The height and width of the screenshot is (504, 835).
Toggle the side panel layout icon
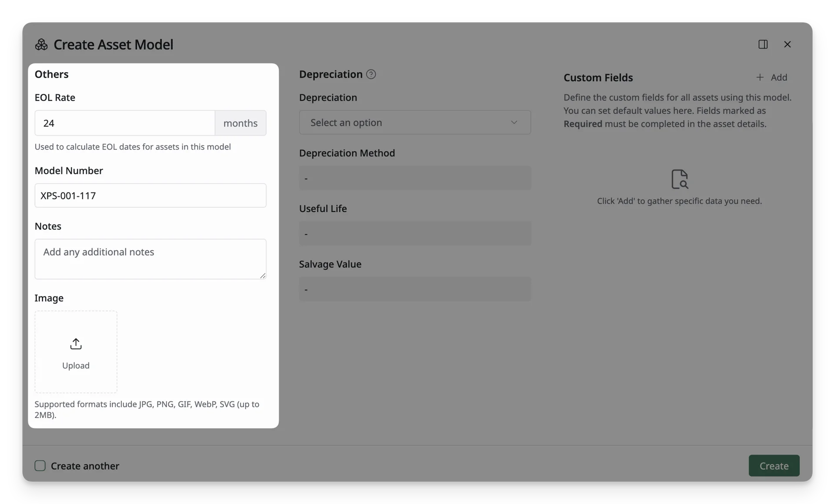click(763, 44)
